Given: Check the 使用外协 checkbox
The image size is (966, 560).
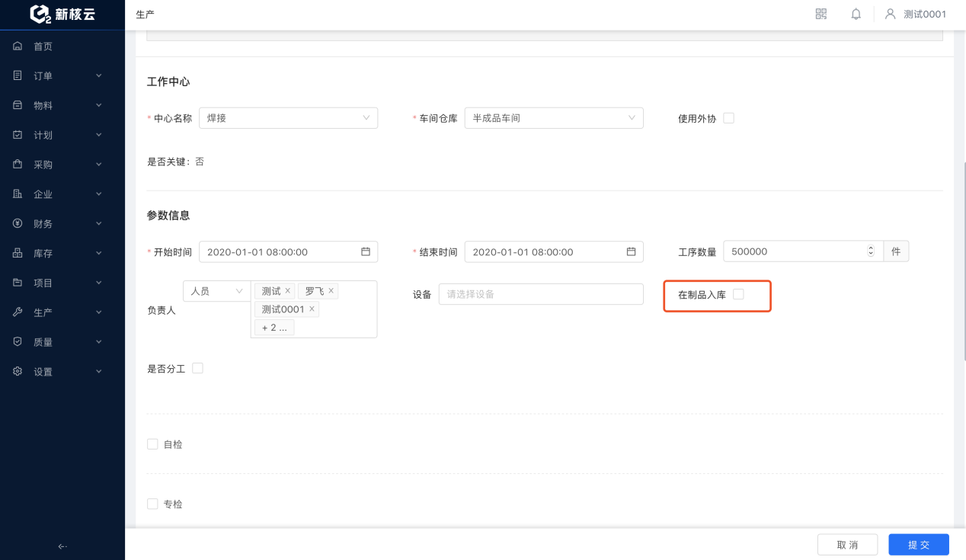Looking at the screenshot, I should pyautogui.click(x=728, y=118).
